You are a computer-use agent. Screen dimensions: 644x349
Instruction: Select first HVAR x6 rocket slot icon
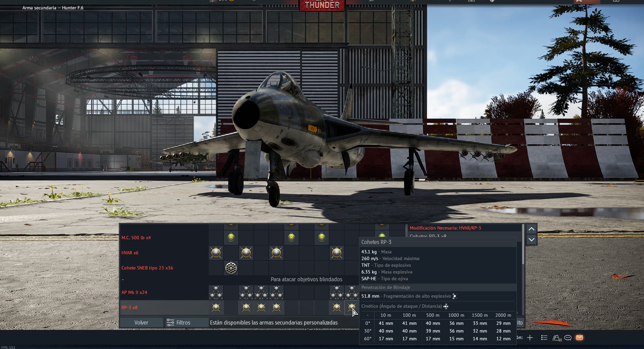point(216,253)
